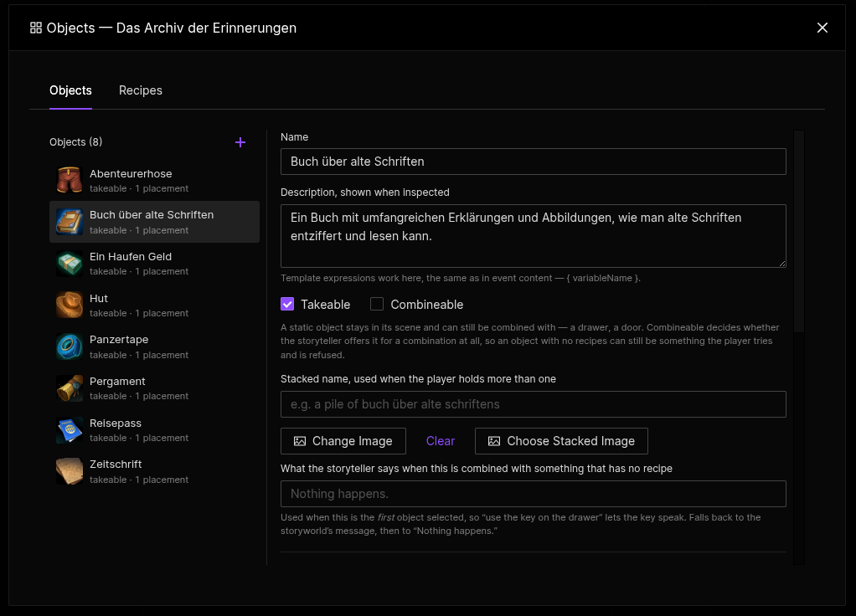
Task: Click 'takeable · 1 placement' under Hut
Action: tap(139, 313)
